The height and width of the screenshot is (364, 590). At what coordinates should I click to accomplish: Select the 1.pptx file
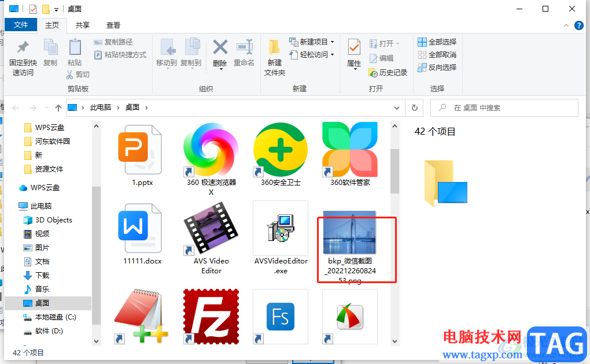pos(142,155)
